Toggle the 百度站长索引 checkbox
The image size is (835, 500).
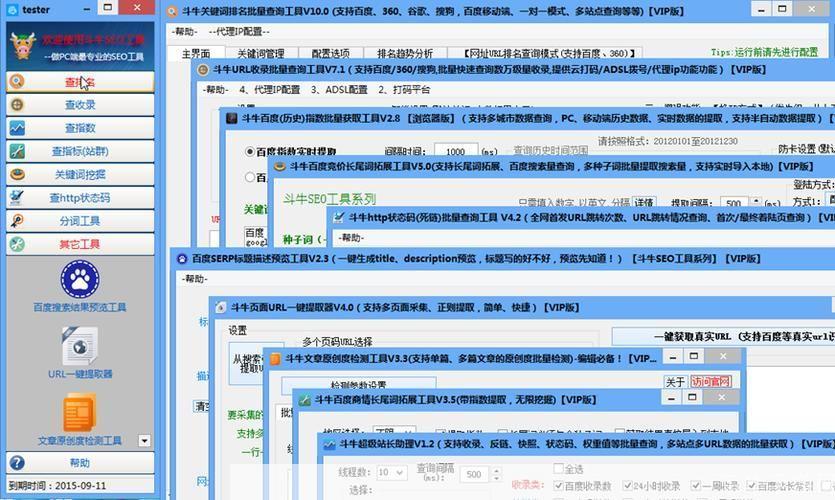pos(751,486)
